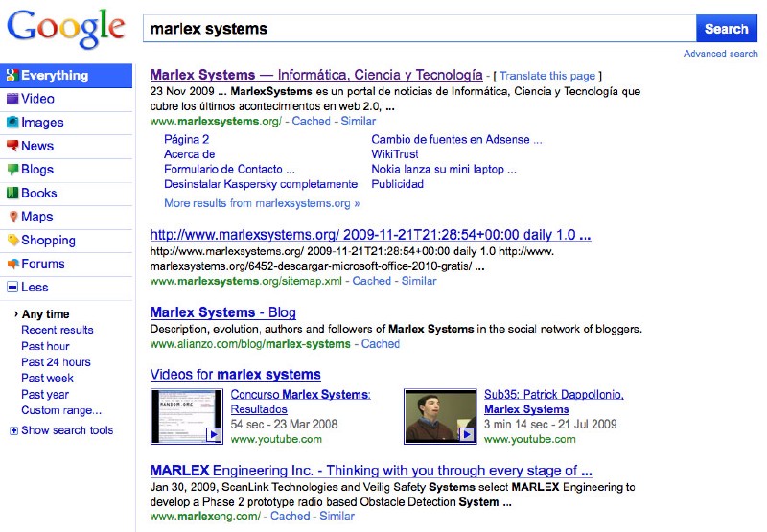Select the Blogs label in sidebar
This screenshot has height=532, width=767.
(x=37, y=169)
